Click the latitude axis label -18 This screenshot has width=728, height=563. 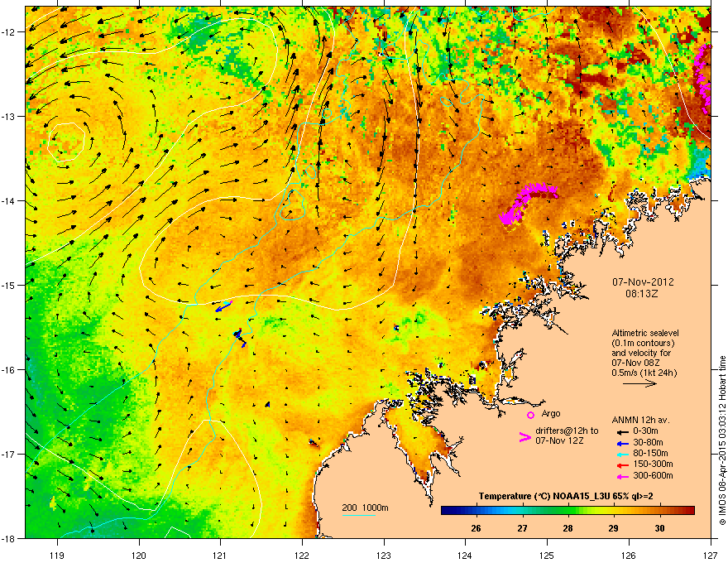(x=8, y=538)
